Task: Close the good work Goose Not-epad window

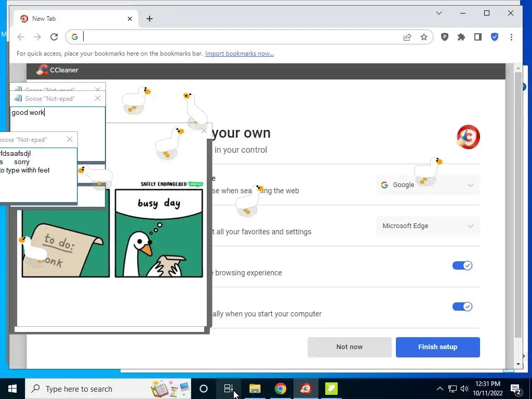Action: click(x=98, y=98)
